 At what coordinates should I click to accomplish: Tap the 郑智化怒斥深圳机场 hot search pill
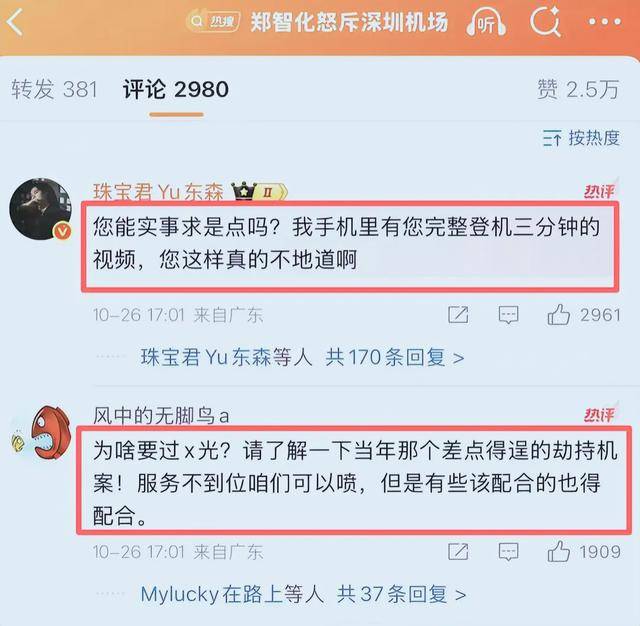[x=318, y=22]
